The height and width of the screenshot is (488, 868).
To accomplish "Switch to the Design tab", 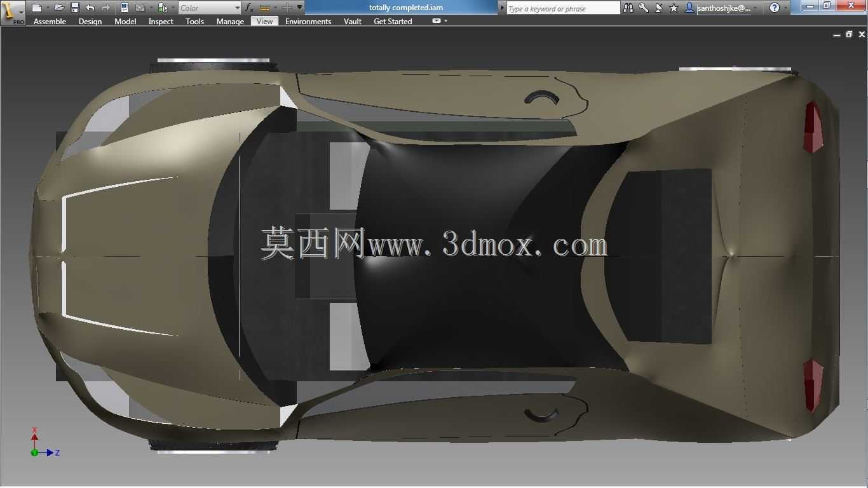I will [90, 21].
